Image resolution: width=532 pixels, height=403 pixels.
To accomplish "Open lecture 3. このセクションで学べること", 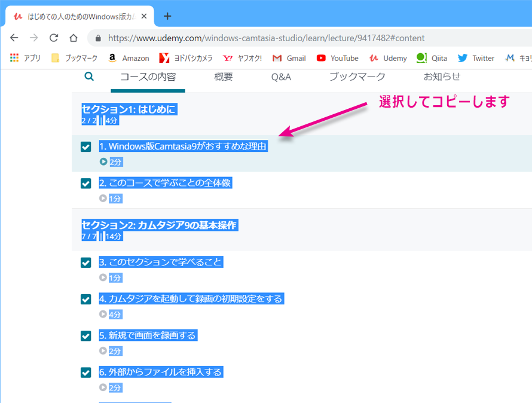I will pos(161,262).
